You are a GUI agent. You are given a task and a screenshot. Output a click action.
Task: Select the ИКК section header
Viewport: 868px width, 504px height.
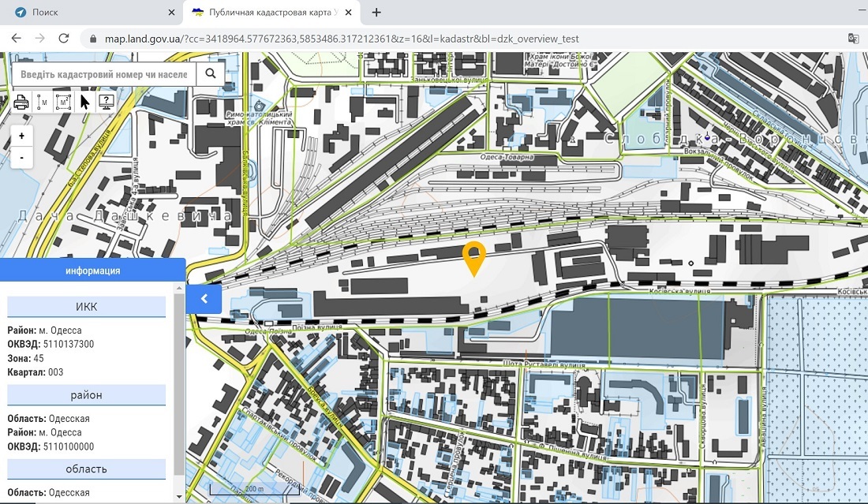coord(86,307)
